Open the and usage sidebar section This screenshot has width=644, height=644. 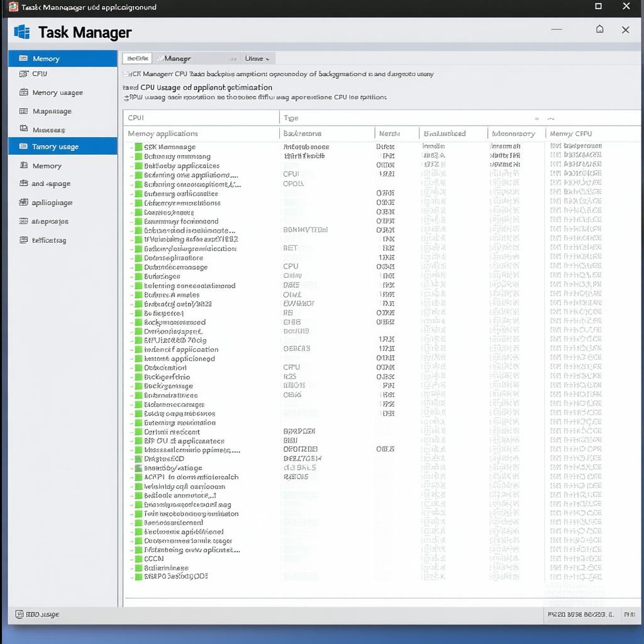pyautogui.click(x=50, y=184)
